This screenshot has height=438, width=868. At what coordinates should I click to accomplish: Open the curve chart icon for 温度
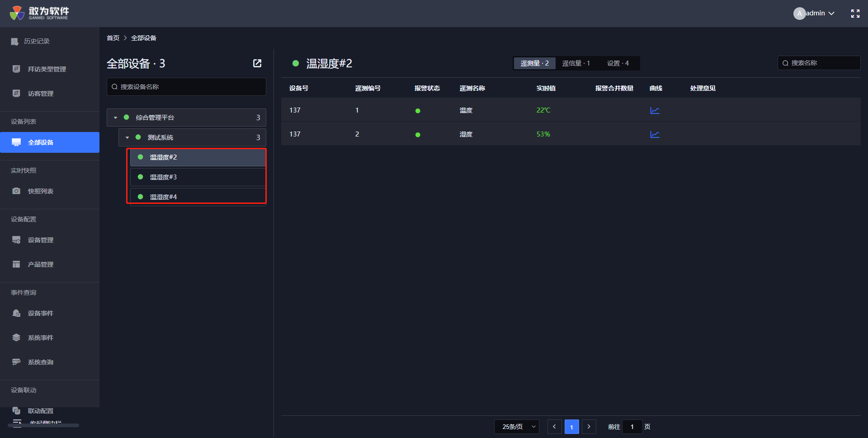[654, 110]
